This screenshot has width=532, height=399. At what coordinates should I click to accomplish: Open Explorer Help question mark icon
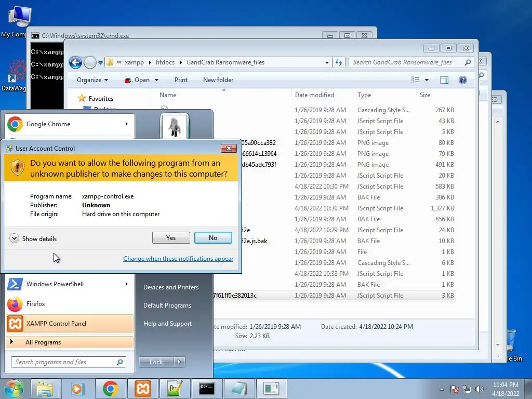463,80
